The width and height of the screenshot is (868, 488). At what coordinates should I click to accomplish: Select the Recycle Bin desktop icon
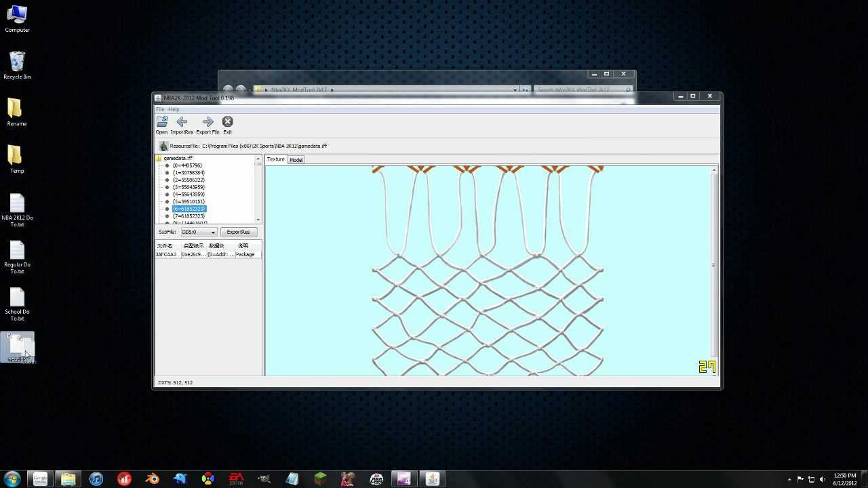pyautogui.click(x=17, y=66)
